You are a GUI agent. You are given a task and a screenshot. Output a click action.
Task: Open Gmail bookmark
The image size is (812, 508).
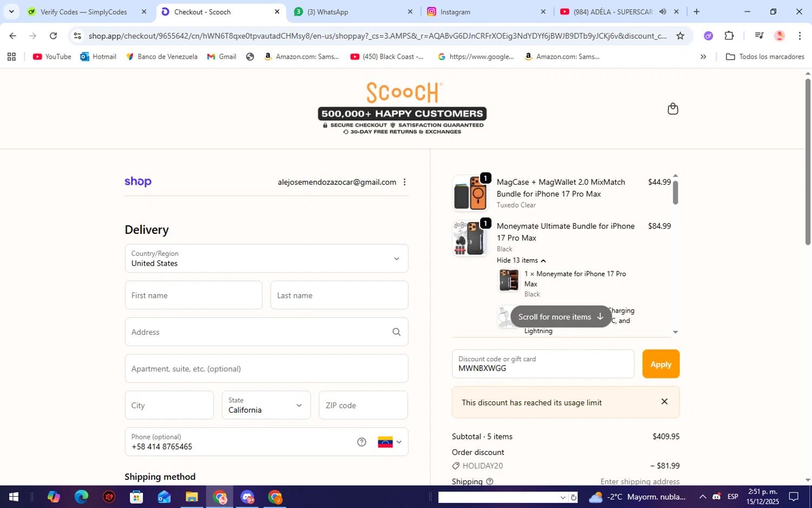coord(221,57)
